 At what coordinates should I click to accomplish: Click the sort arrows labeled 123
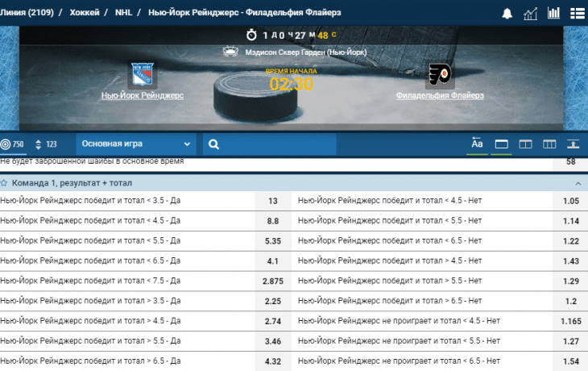(x=45, y=144)
